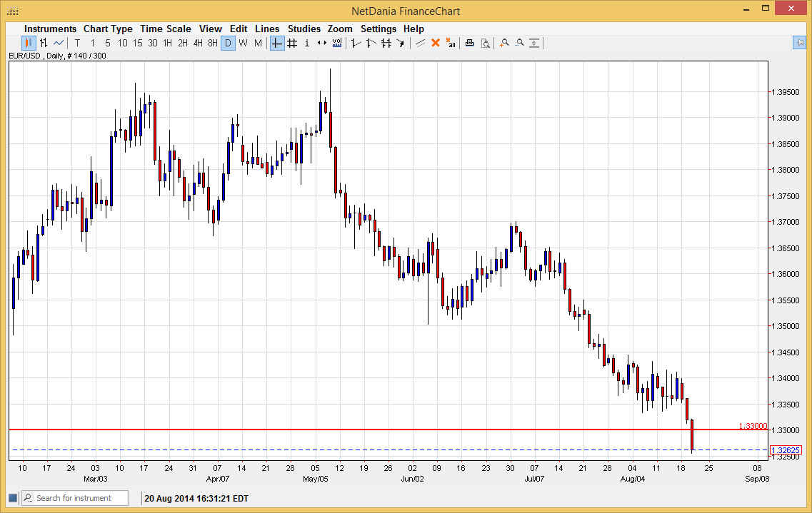Image resolution: width=812 pixels, height=513 pixels.
Task: Open the Instruments menu
Action: pyautogui.click(x=50, y=29)
